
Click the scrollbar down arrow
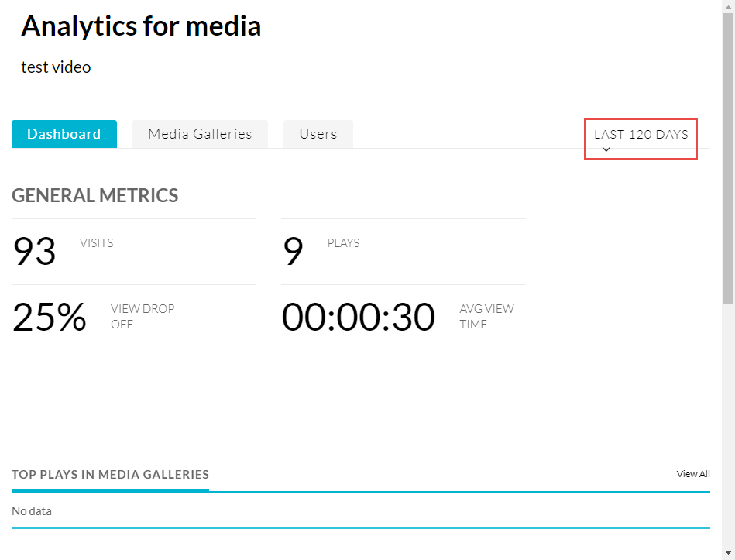pos(728,554)
